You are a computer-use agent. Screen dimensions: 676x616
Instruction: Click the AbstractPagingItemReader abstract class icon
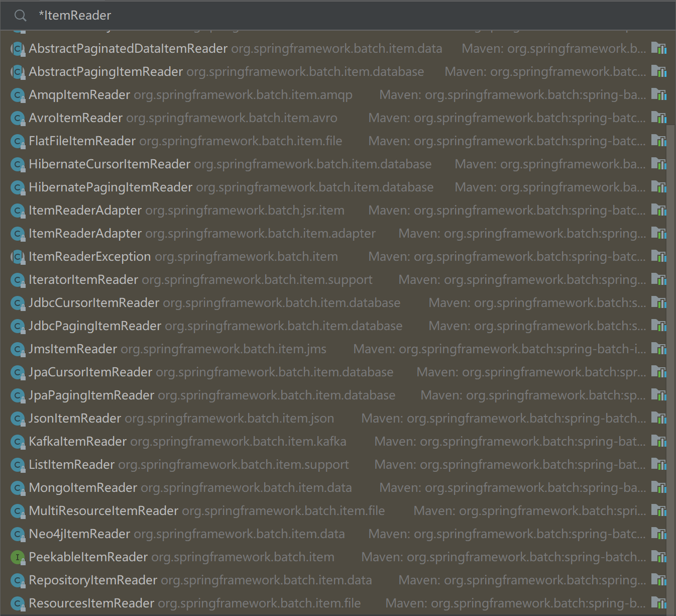18,72
